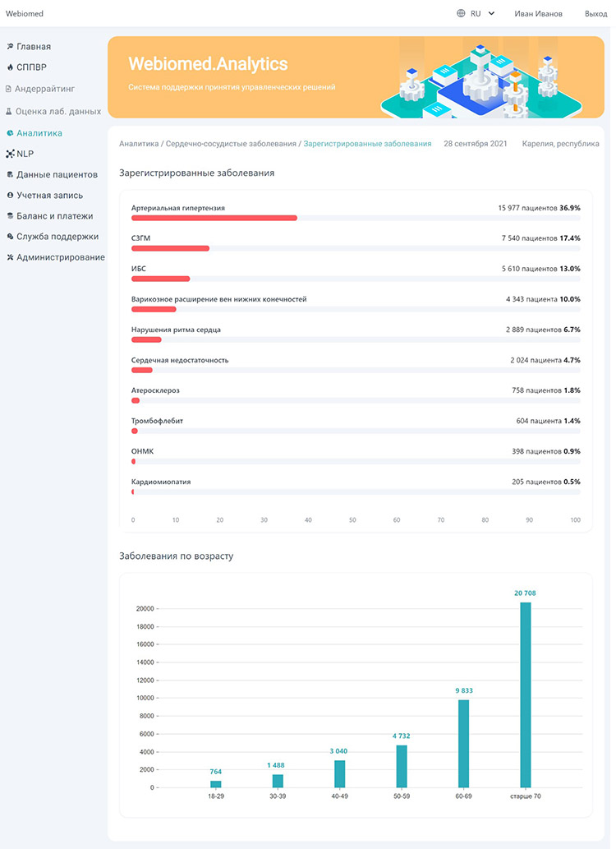Click the ИБС progress bar
The height and width of the screenshot is (849, 616).
point(356,279)
